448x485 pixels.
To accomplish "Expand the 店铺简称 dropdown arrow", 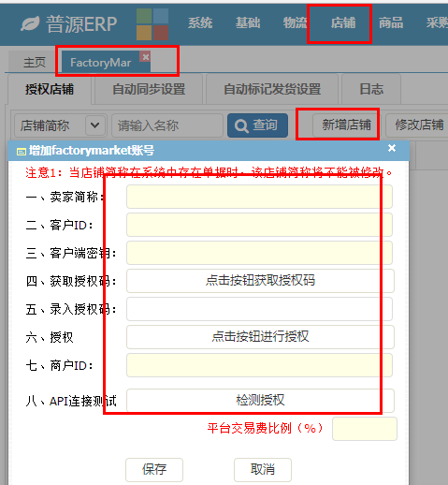I will [94, 125].
